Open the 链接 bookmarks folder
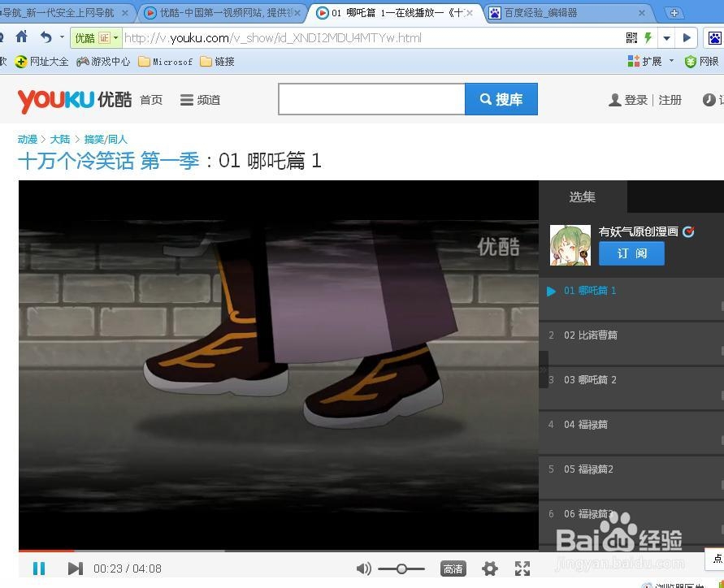Screen dimensions: 724x588 218,62
